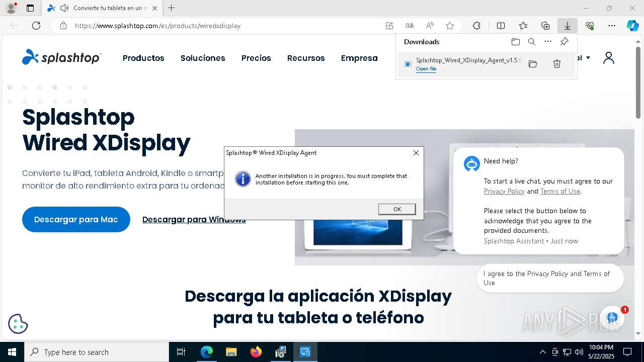Open the chat assistant bubble with notification
The image size is (644, 362).
(612, 318)
